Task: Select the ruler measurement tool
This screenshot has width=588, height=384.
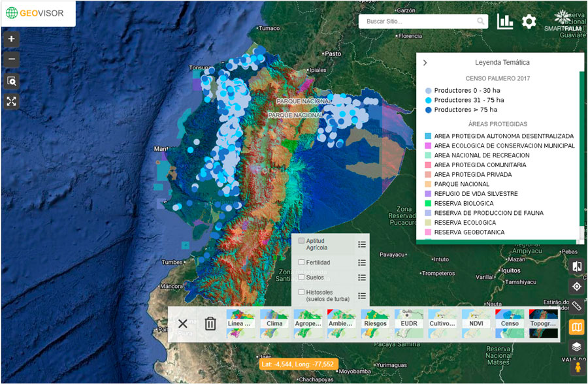Action: [576, 306]
